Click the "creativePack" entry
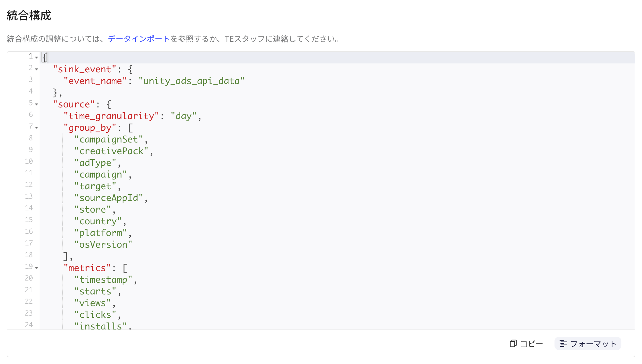The width and height of the screenshot is (642, 364). click(x=111, y=151)
